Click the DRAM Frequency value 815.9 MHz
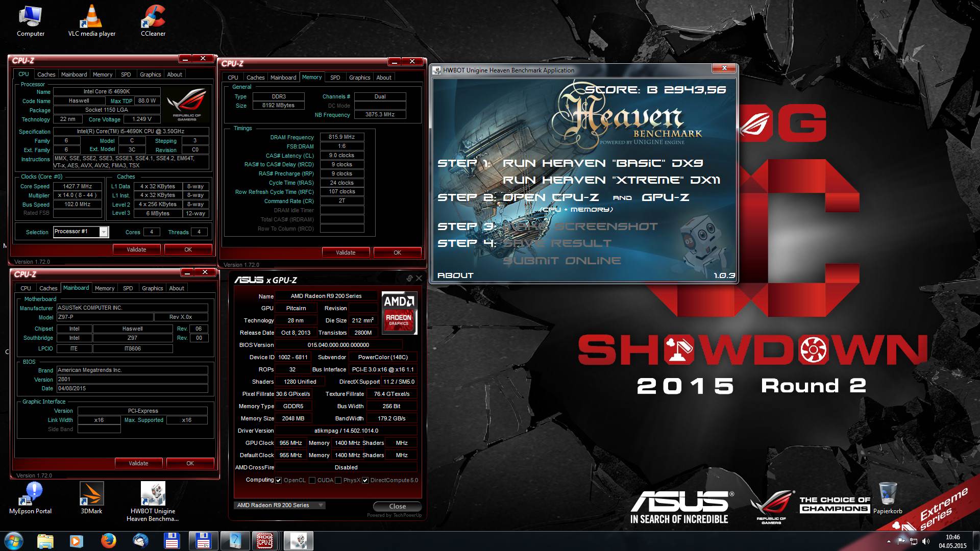This screenshot has height=551, width=980. (342, 137)
